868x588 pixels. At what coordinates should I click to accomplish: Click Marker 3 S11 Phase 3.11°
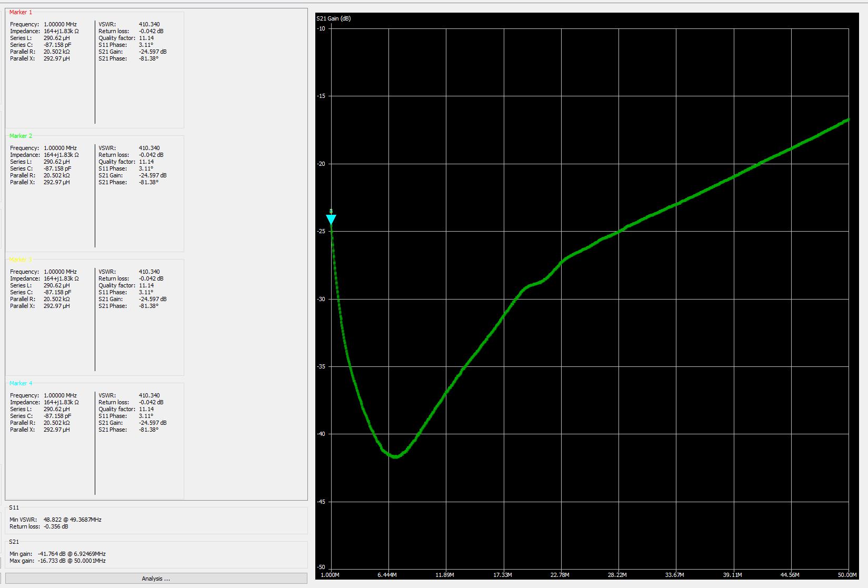(146, 292)
